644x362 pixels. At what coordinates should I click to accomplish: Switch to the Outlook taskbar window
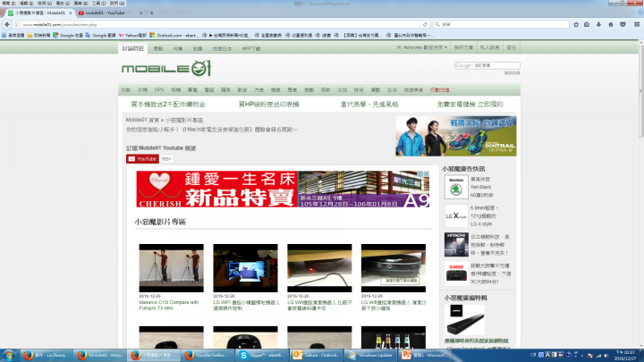tap(317, 356)
